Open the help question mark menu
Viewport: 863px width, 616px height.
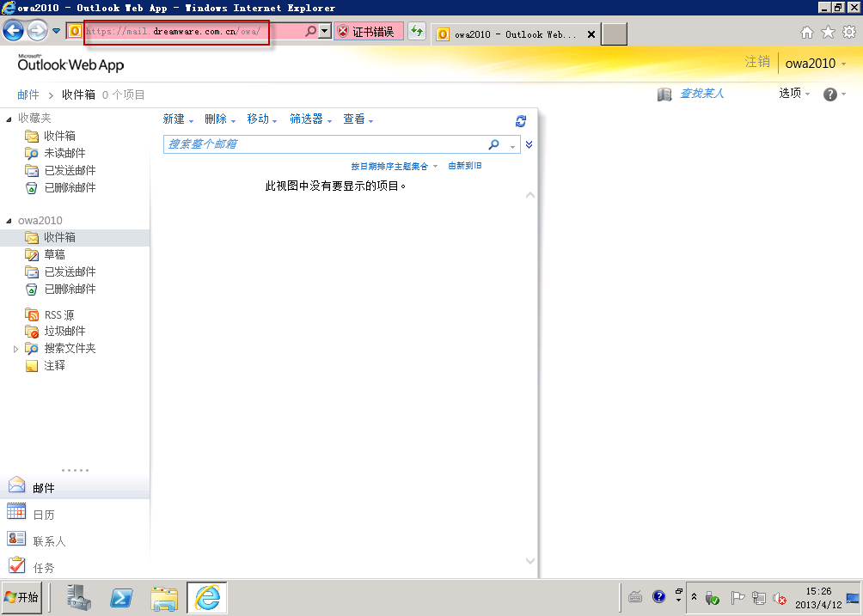point(835,95)
